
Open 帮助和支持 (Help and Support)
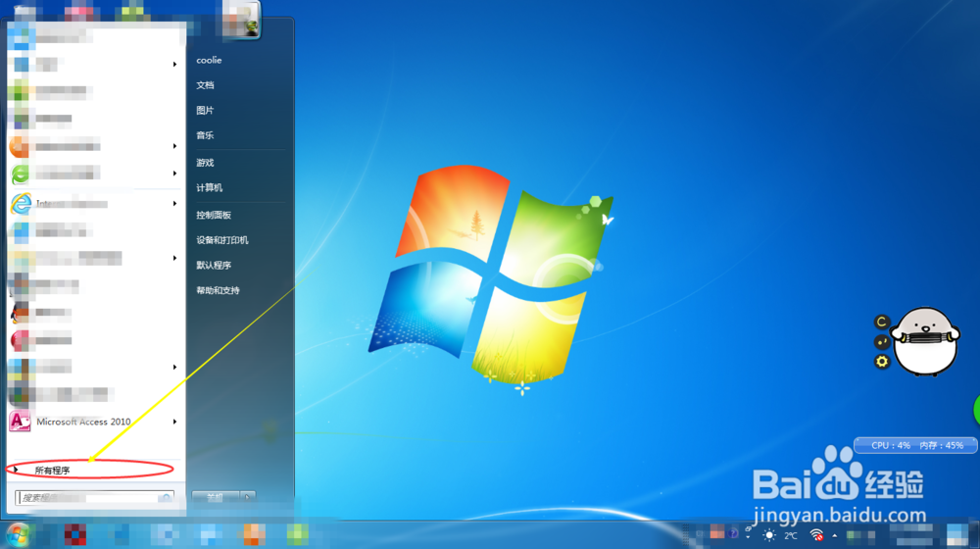tap(218, 290)
